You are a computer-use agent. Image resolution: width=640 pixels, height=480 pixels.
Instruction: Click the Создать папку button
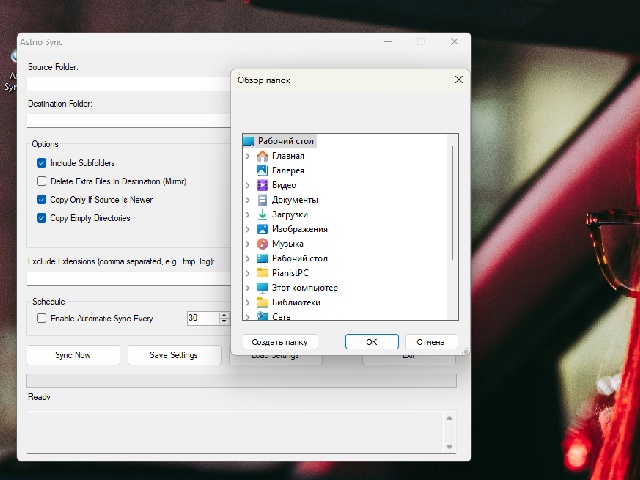click(280, 342)
